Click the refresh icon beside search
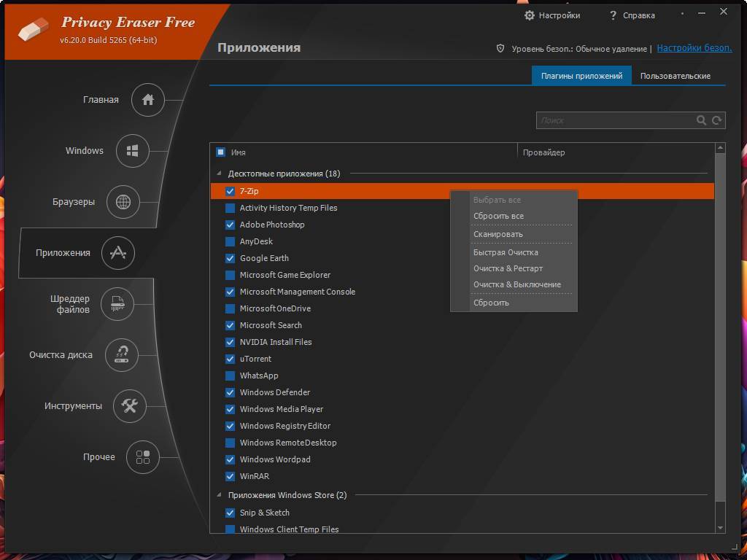Screen dimensions: 747x560 [716, 120]
